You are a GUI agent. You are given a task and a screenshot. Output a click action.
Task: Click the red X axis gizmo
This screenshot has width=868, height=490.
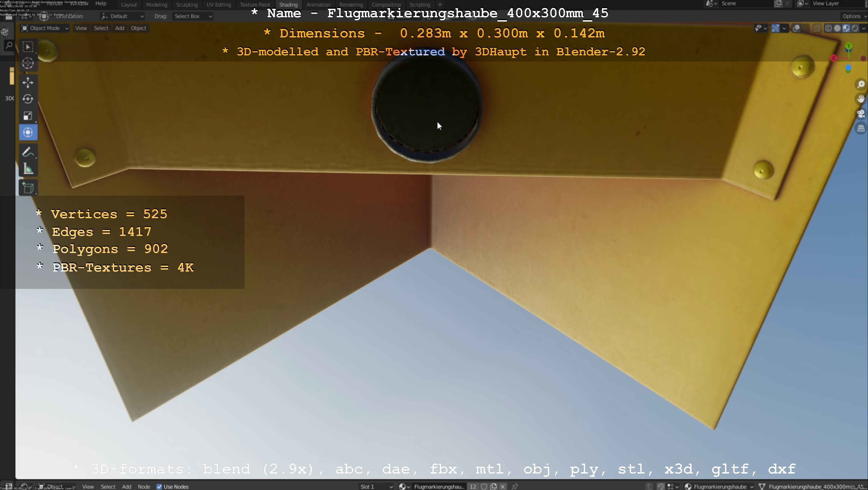tap(834, 58)
